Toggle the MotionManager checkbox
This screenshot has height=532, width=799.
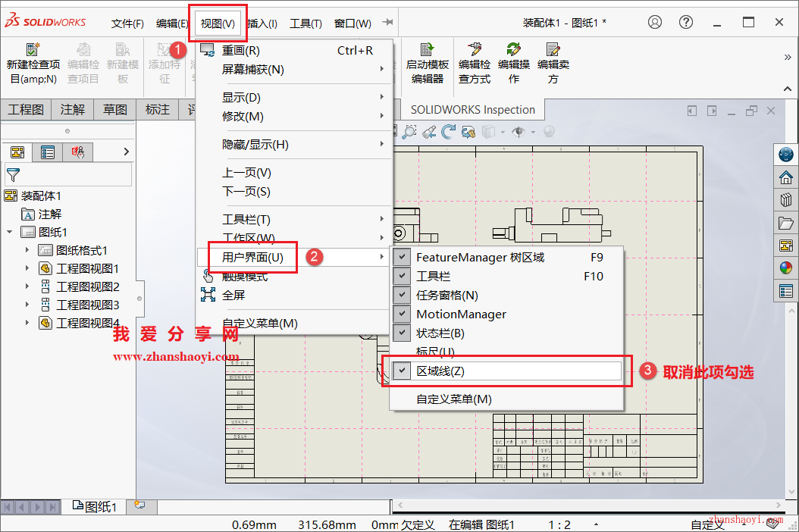pos(402,314)
